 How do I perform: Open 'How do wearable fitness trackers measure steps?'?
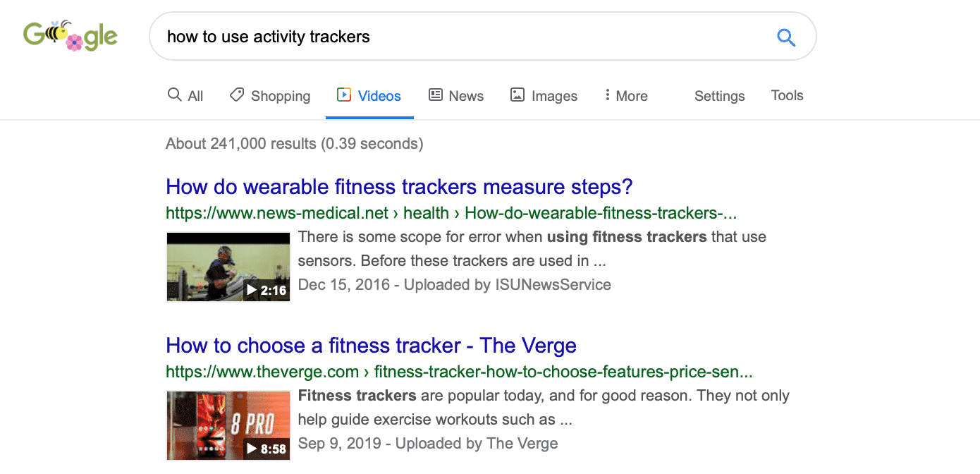coord(399,187)
